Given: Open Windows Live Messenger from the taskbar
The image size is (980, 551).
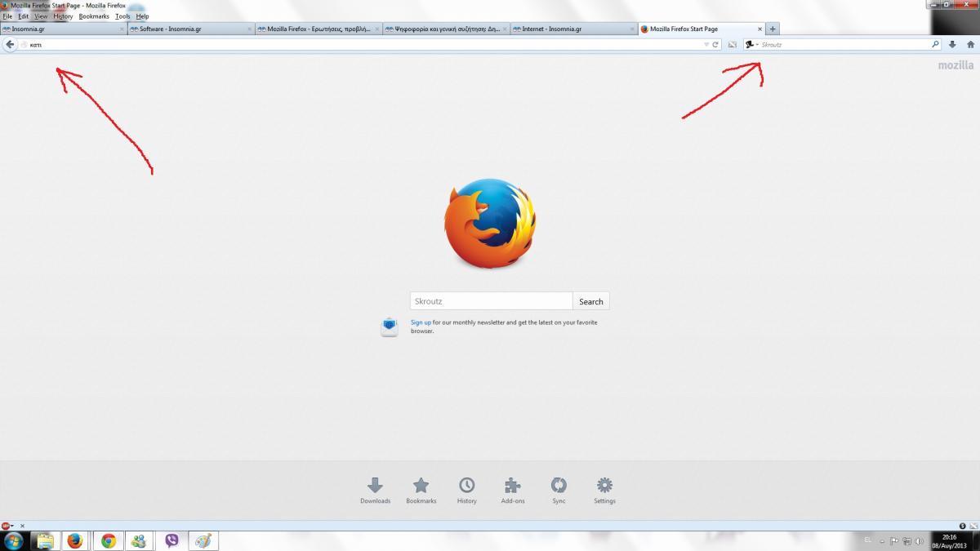Looking at the screenshot, I should (x=139, y=540).
